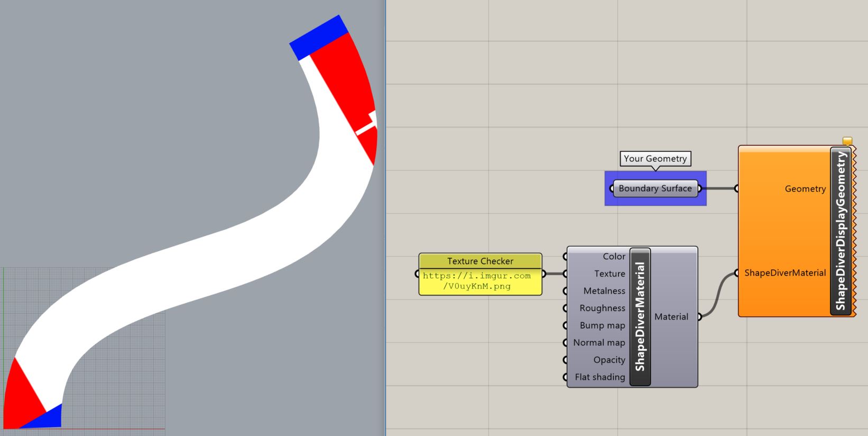Click the Color input of ShapeDiverMaterial
The width and height of the screenshot is (868, 436).
(x=613, y=257)
